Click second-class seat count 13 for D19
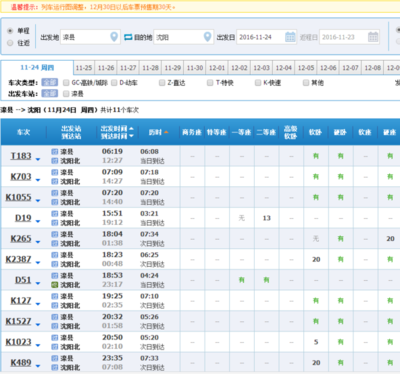 (x=267, y=218)
